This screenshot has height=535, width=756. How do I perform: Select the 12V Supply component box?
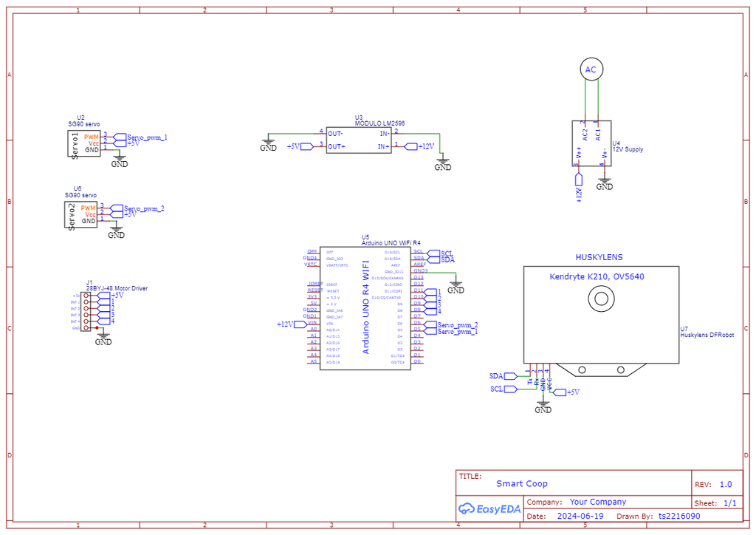coord(591,143)
